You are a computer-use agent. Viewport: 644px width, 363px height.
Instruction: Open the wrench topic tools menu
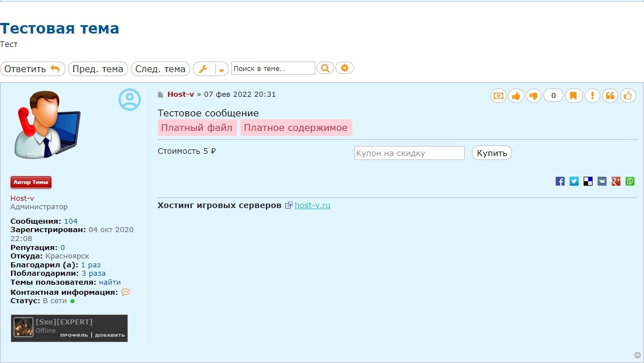pos(203,69)
